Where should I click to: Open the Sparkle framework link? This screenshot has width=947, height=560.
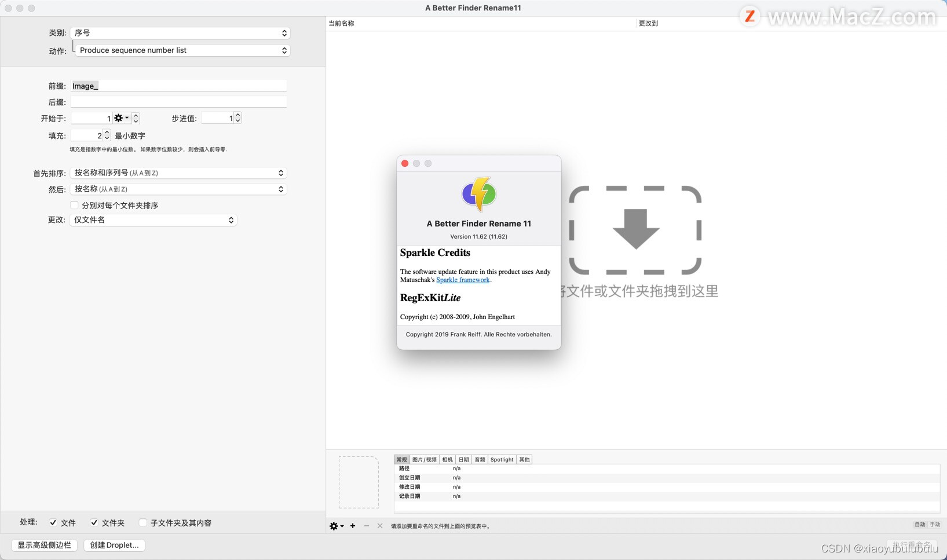click(x=463, y=280)
